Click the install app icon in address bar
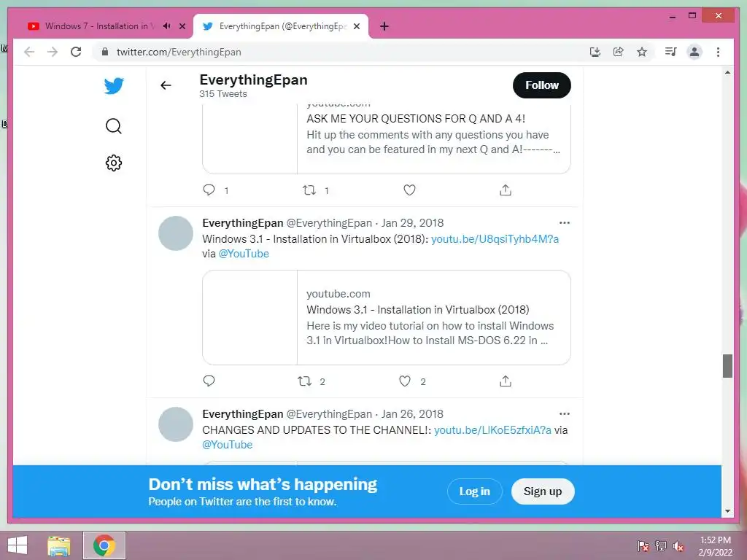747x560 pixels. (595, 52)
